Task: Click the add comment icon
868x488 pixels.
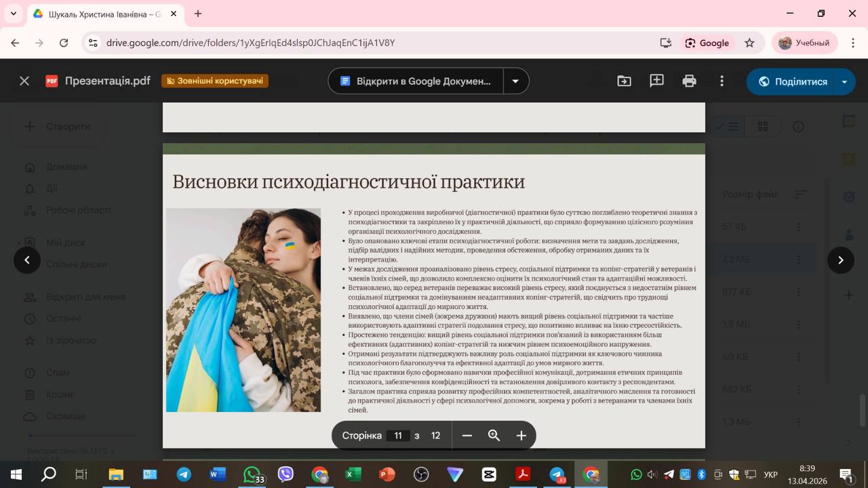Action: tap(656, 81)
